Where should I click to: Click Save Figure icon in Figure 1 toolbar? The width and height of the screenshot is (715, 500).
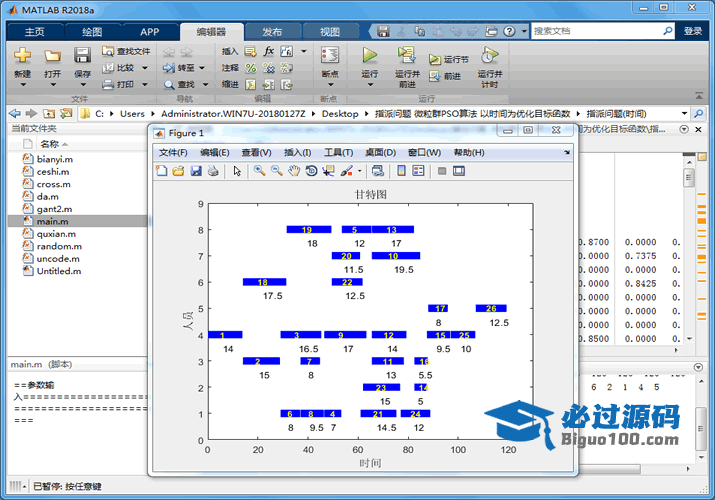[196, 171]
